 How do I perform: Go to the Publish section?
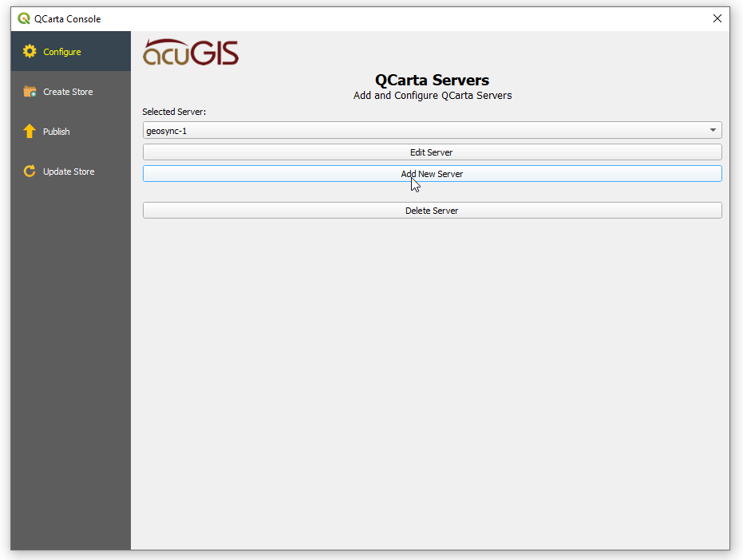coord(70,132)
